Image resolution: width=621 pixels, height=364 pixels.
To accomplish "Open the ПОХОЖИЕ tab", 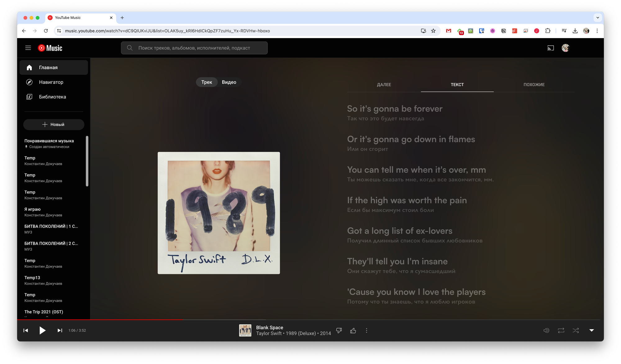I will (x=534, y=85).
